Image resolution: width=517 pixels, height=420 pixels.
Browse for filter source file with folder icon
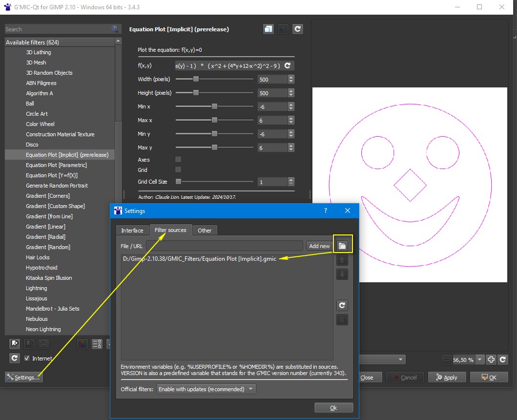click(342, 246)
